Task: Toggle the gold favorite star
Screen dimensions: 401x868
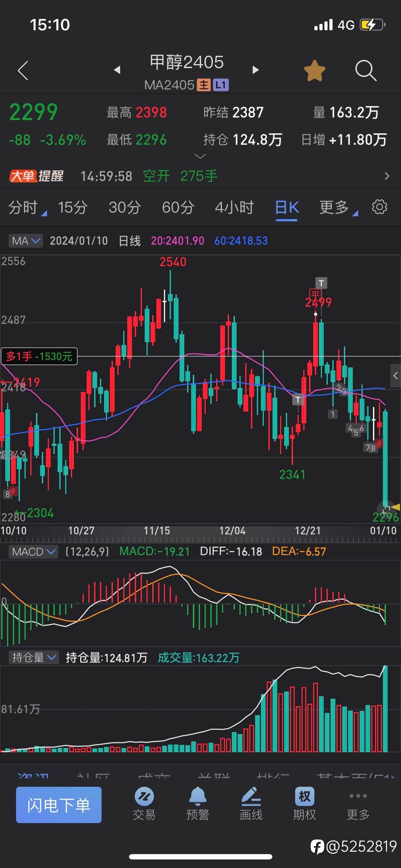Action: [x=314, y=71]
